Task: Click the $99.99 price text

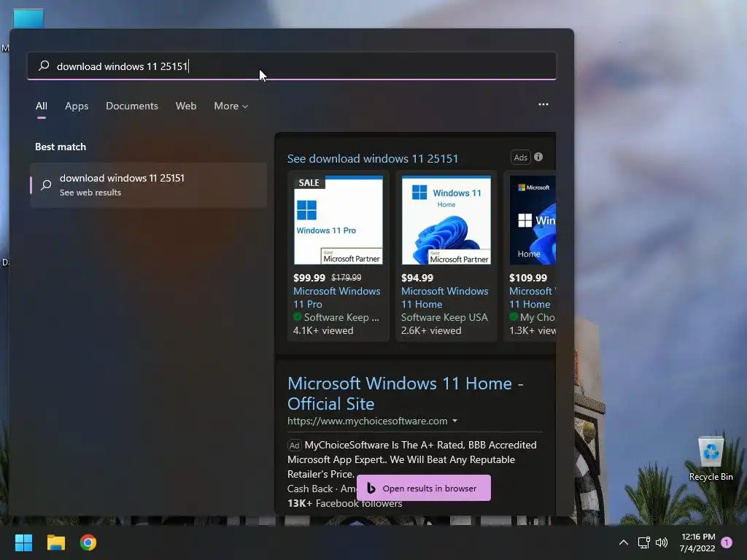Action: pyautogui.click(x=309, y=278)
